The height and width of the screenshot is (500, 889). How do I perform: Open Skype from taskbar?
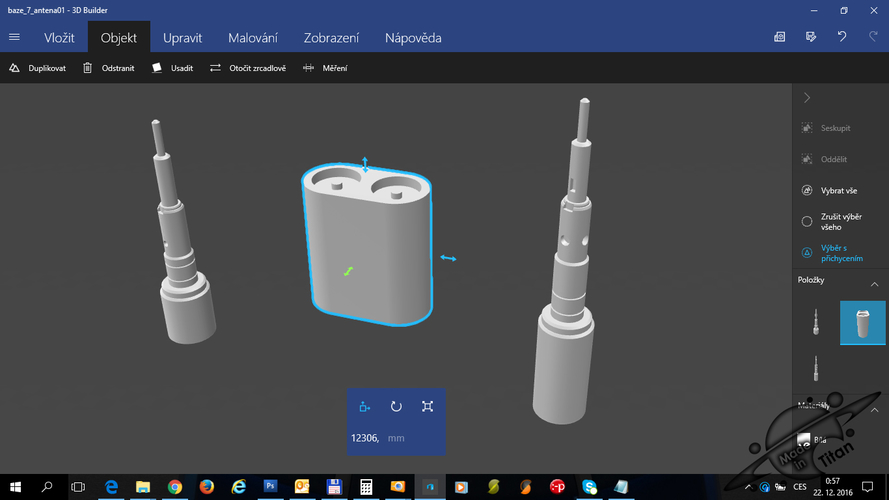tap(590, 487)
